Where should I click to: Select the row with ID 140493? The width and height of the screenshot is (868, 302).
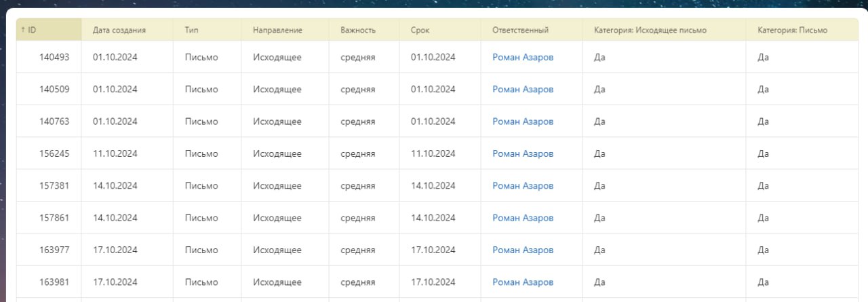(54, 57)
